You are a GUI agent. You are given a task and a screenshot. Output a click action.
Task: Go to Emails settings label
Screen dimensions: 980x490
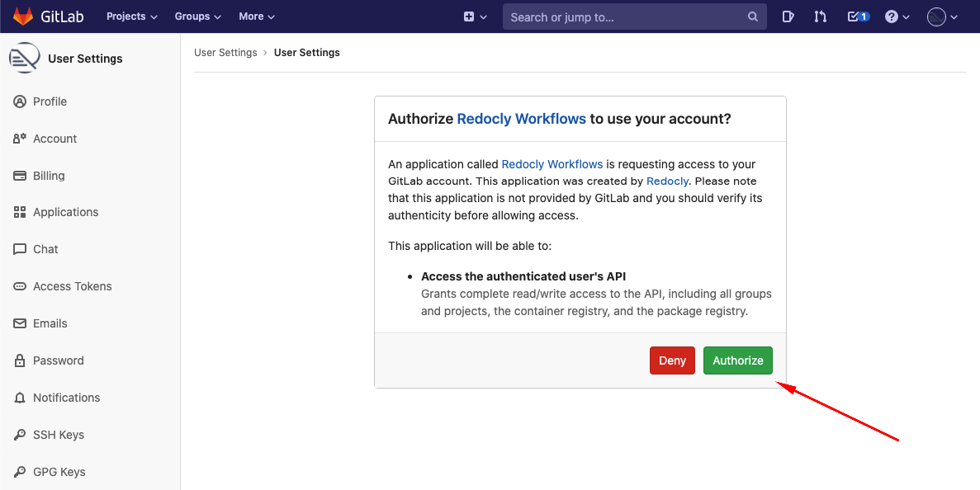(x=50, y=323)
